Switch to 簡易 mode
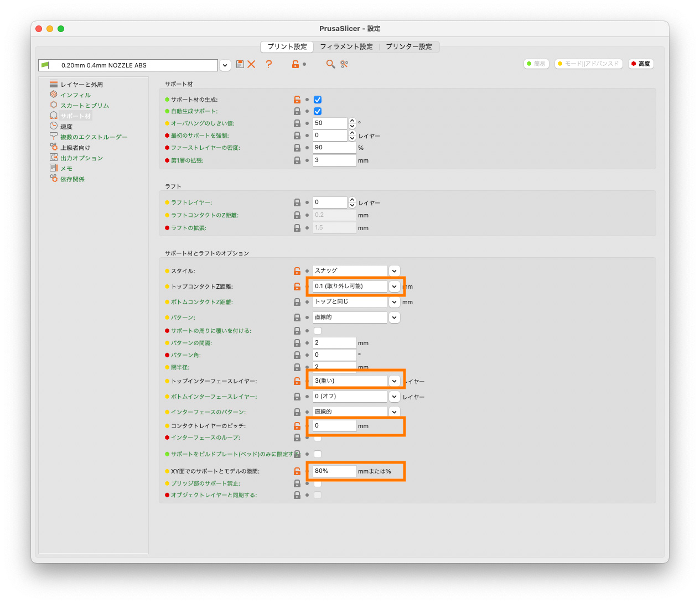The image size is (700, 604). (x=536, y=64)
